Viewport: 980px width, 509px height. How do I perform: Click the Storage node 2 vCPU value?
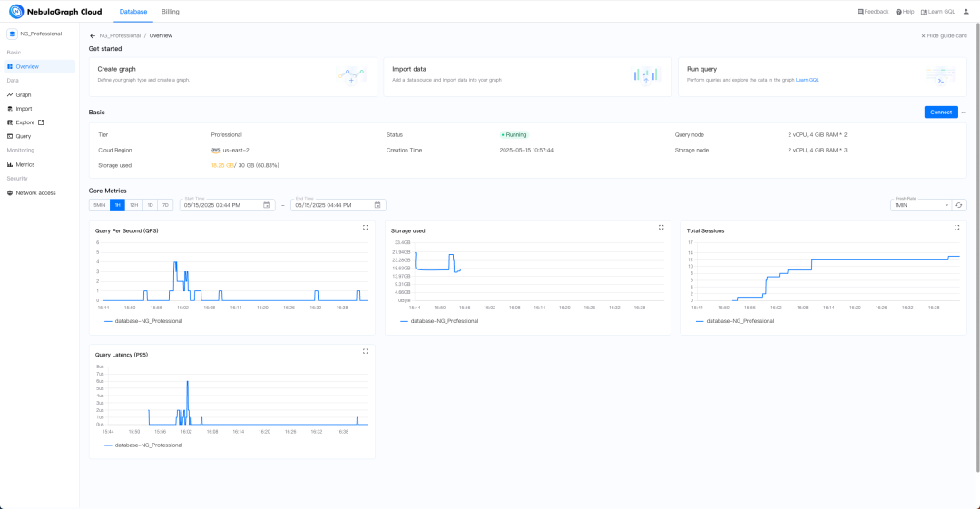pos(818,151)
